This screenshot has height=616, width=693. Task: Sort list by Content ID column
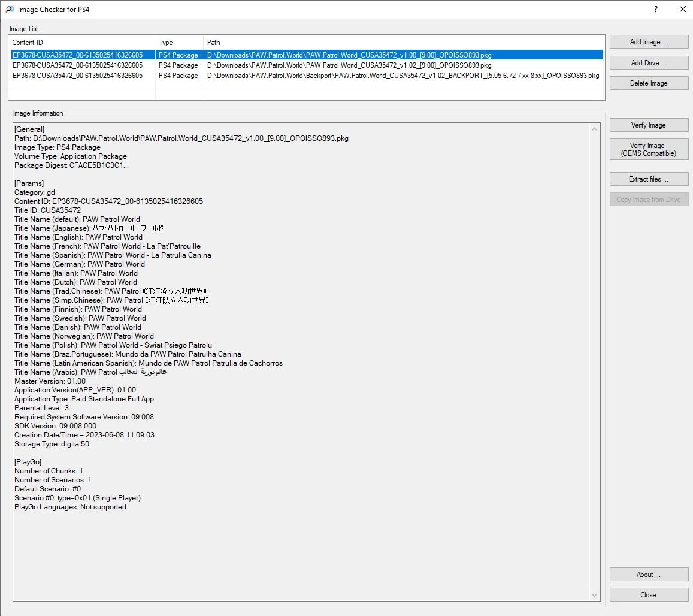pos(82,43)
